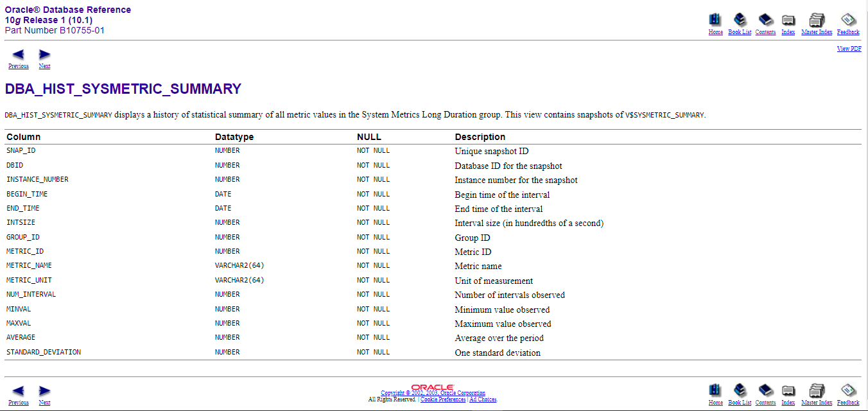Viewport: 868px width, 411px height.
Task: Select the BEGIN_TIME column name
Action: 27,194
